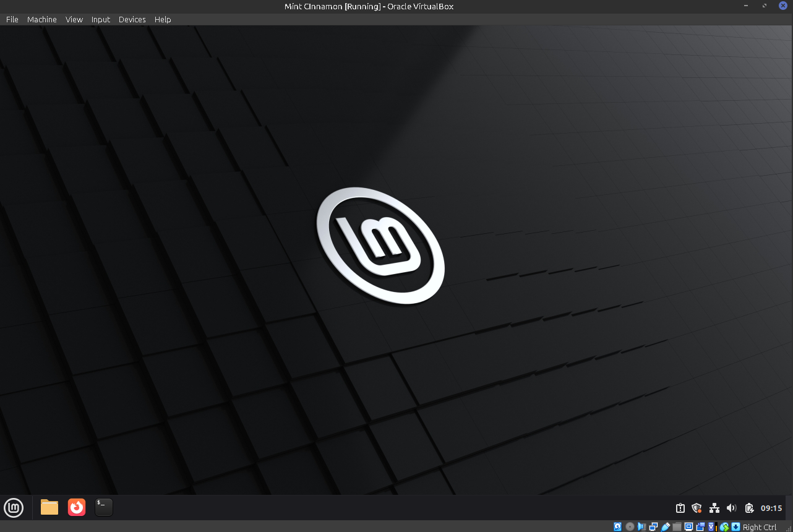Viewport: 793px width, 532px height.
Task: Click the VirtualBox audio status indicator
Action: coord(641,526)
